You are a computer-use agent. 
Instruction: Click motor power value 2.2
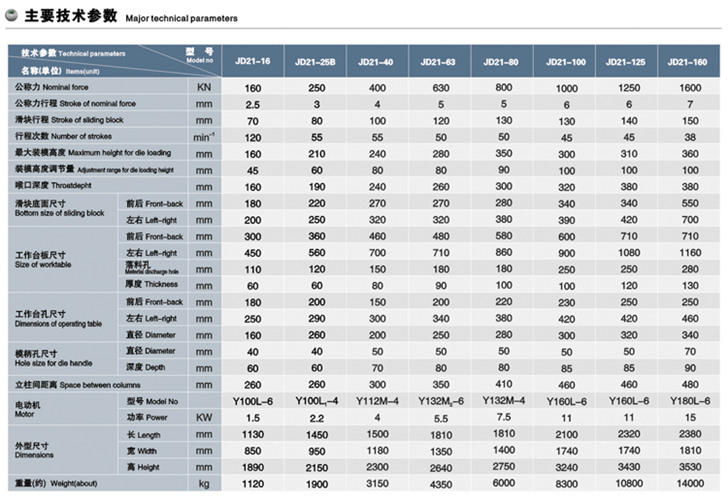(317, 418)
